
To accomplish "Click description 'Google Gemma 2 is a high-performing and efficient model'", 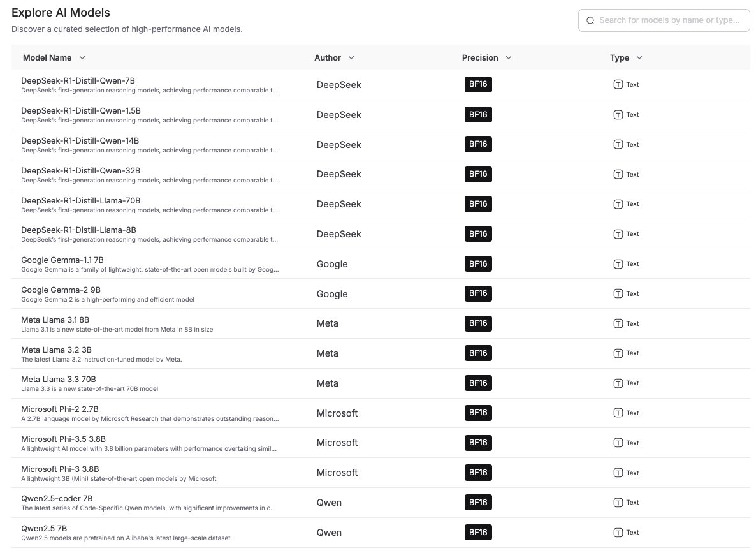I will click(x=108, y=300).
